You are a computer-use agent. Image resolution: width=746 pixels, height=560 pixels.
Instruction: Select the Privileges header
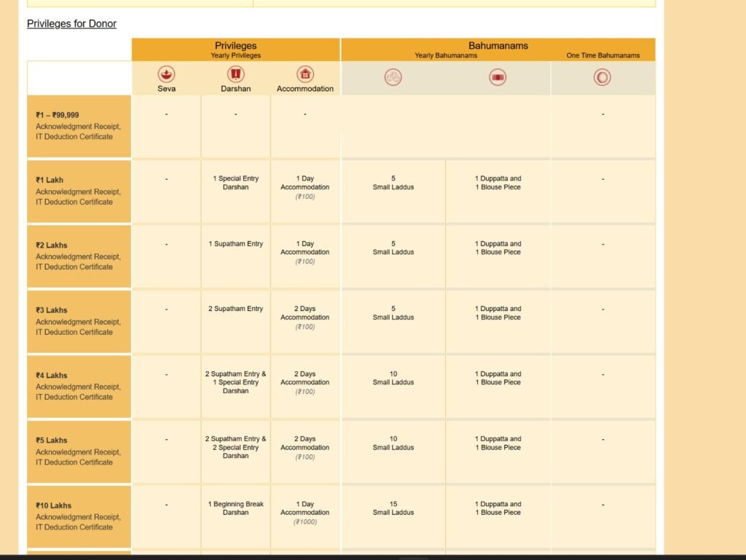click(x=235, y=46)
